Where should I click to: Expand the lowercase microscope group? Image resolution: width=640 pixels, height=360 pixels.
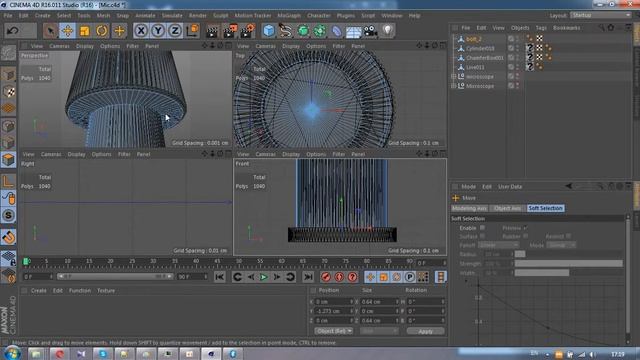click(x=453, y=76)
